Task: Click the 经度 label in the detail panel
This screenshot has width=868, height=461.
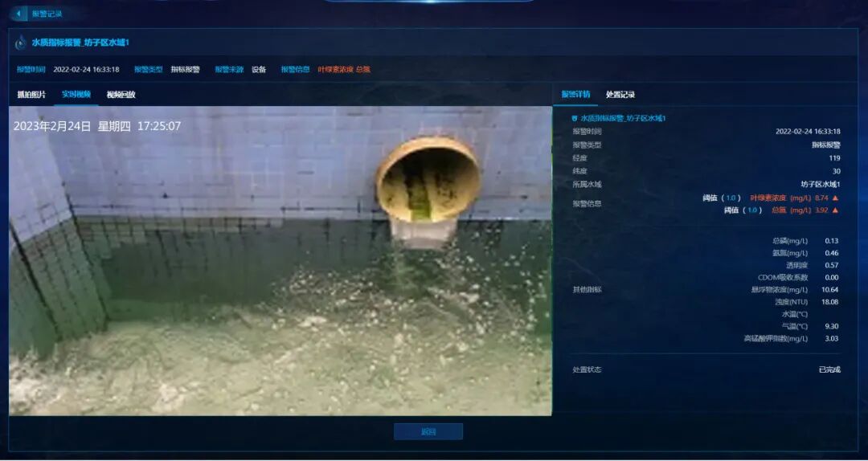Action: click(x=579, y=158)
